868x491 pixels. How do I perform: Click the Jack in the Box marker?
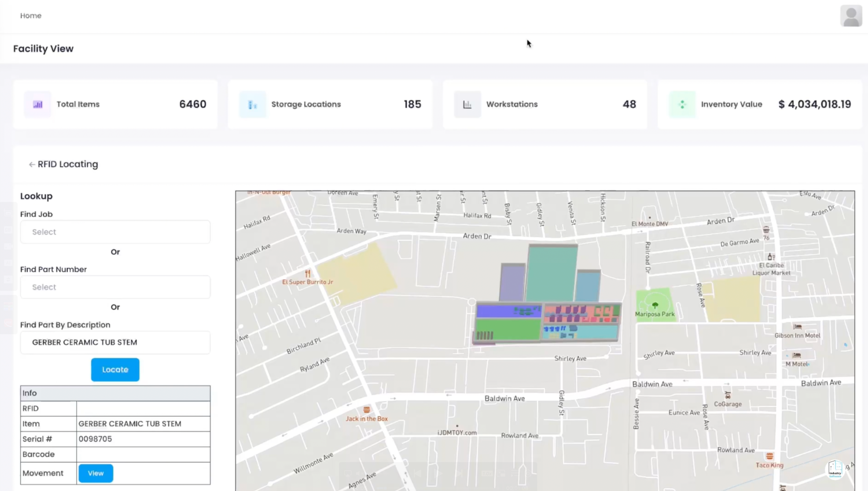[x=367, y=410]
